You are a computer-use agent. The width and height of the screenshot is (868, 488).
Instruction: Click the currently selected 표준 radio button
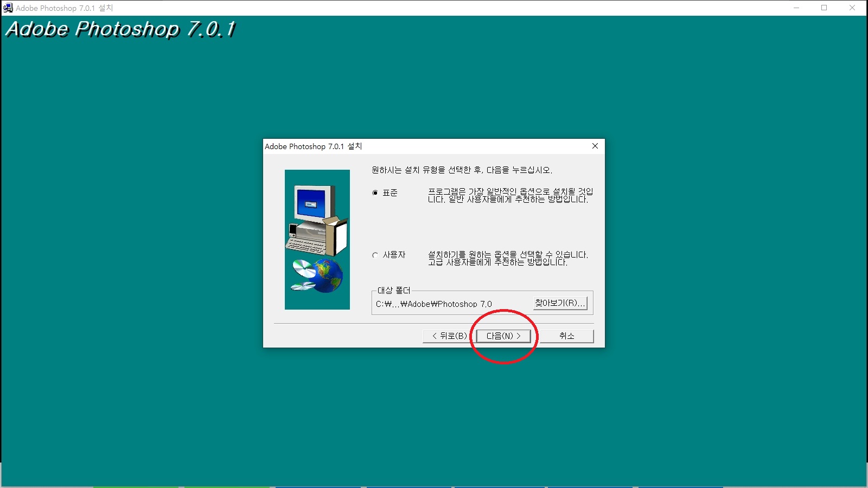[374, 192]
